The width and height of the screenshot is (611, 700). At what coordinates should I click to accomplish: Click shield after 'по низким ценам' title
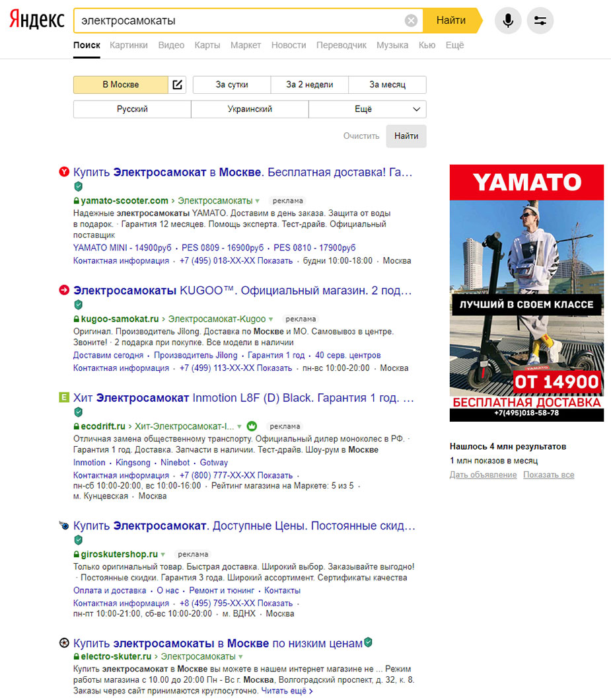pyautogui.click(x=369, y=642)
